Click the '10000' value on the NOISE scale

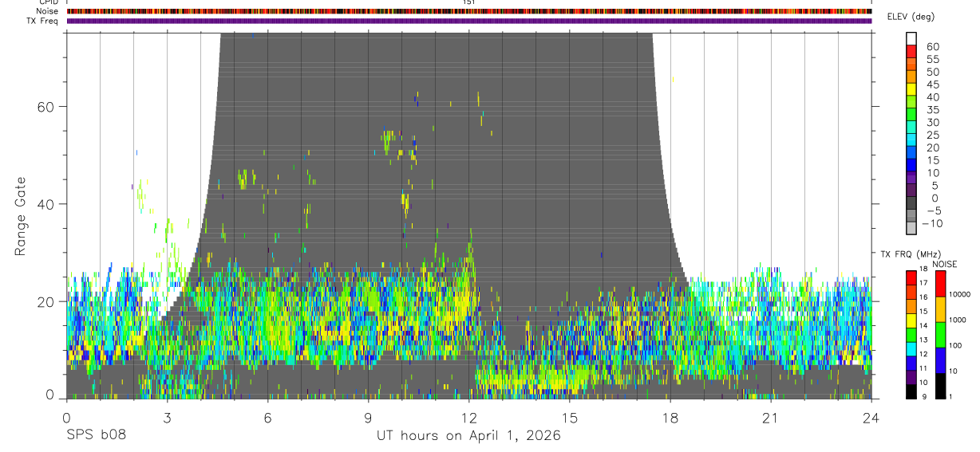pyautogui.click(x=959, y=294)
